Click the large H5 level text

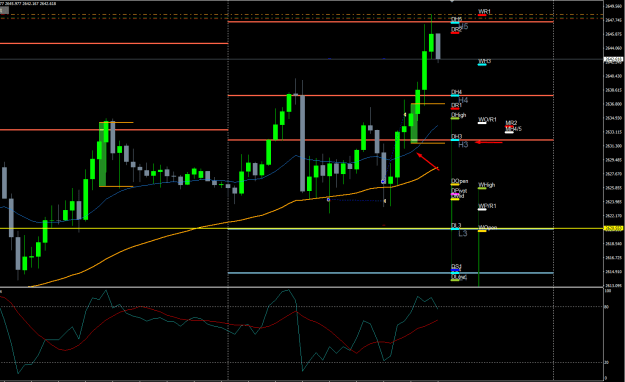[x=463, y=27]
